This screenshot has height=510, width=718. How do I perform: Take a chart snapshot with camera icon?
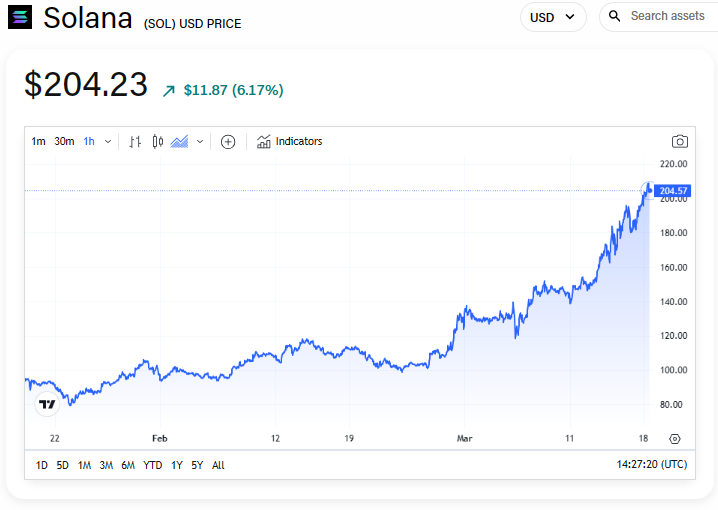[680, 142]
